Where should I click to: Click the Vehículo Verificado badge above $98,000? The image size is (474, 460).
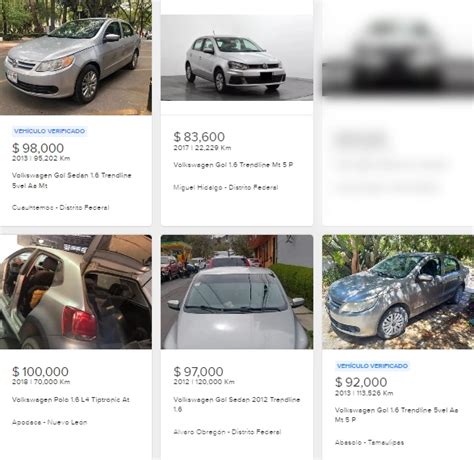50,131
